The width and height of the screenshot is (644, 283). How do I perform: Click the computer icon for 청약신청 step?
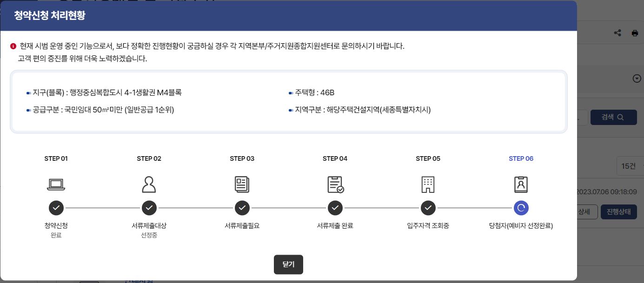click(x=56, y=184)
